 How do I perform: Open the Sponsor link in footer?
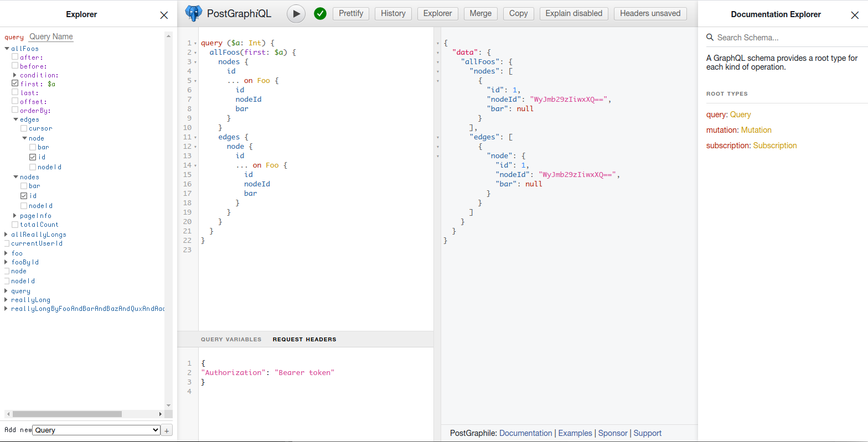click(613, 433)
